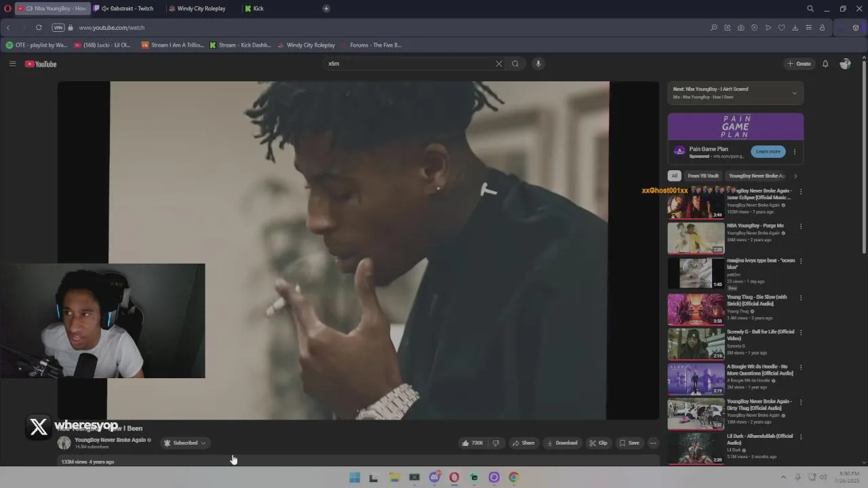This screenshot has width=868, height=488.
Task: Click the browser back arrow
Action: [8, 28]
